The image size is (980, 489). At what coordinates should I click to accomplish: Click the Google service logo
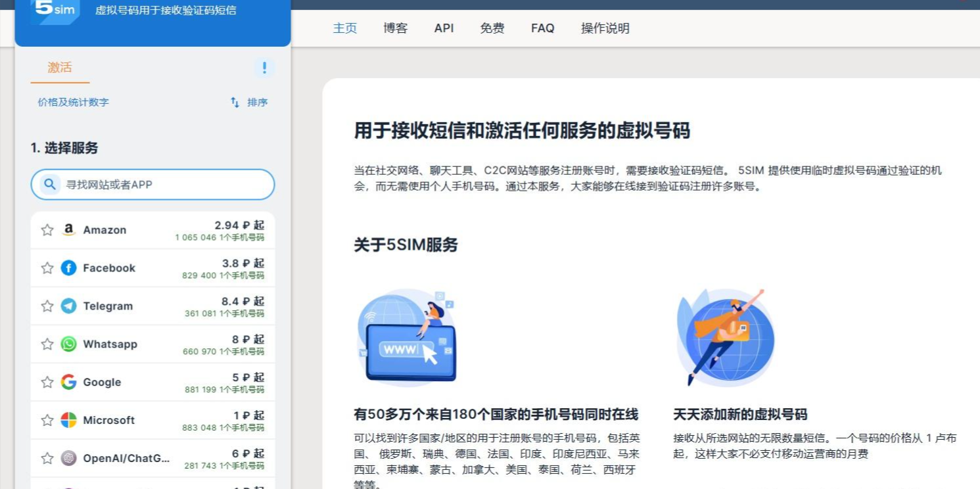coord(68,383)
